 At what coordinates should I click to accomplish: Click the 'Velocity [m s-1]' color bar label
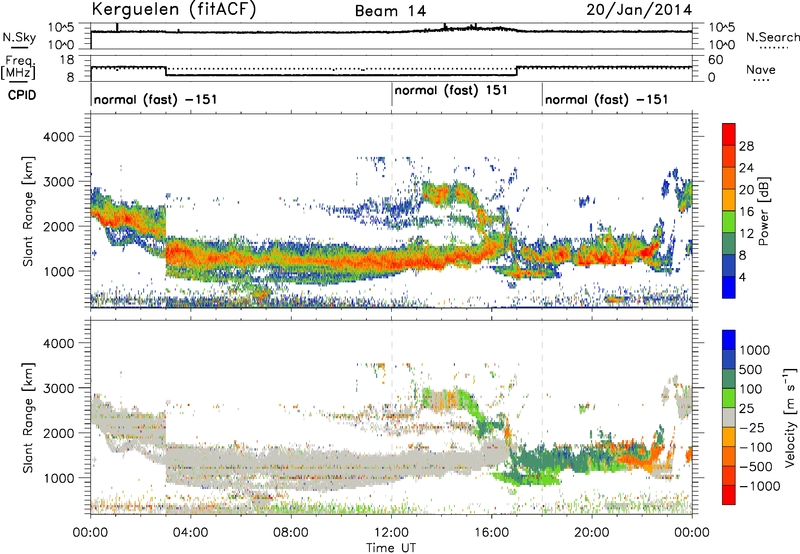[790, 417]
